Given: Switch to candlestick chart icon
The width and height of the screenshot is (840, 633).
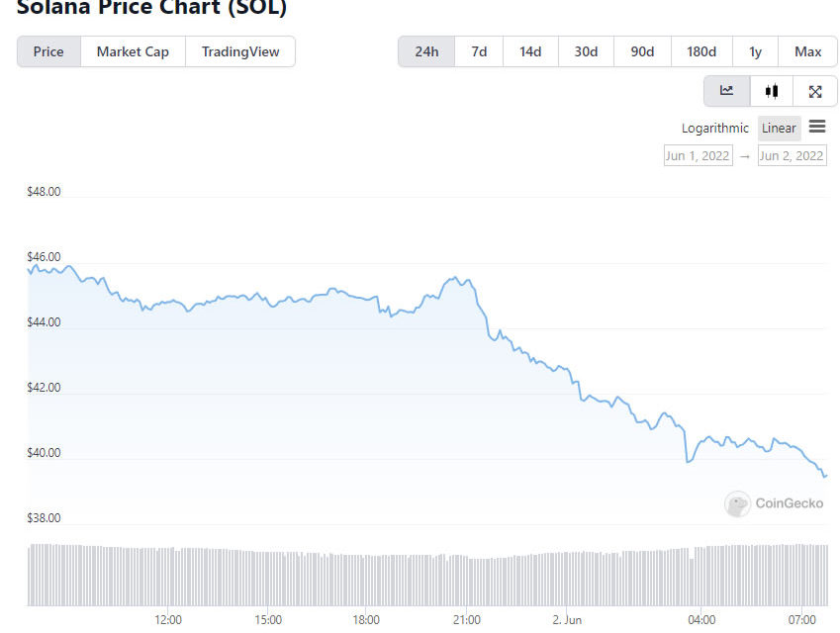Looking at the screenshot, I should tap(772, 90).
